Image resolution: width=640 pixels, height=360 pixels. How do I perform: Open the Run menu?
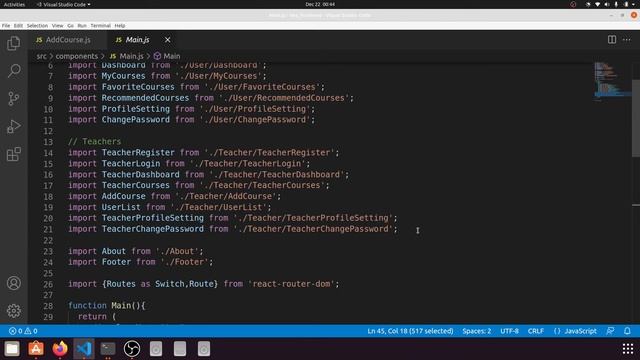pyautogui.click(x=82, y=25)
